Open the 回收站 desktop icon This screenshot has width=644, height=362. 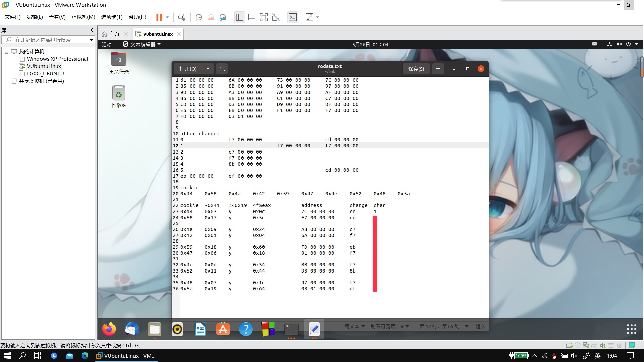click(x=119, y=96)
